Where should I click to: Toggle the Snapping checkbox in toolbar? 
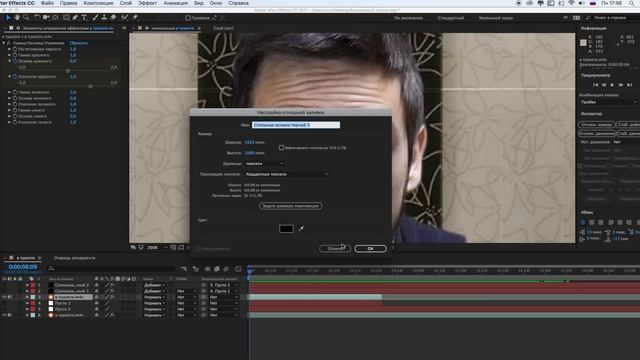click(x=188, y=18)
